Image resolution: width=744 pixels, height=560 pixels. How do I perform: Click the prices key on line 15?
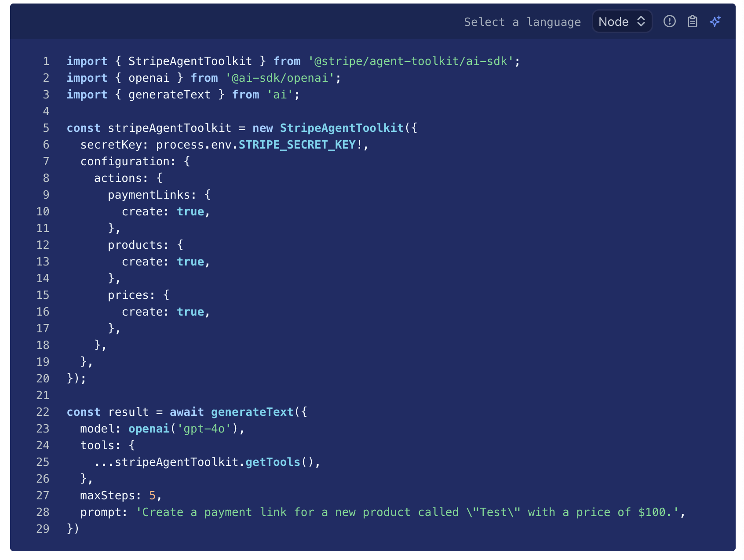pos(128,295)
